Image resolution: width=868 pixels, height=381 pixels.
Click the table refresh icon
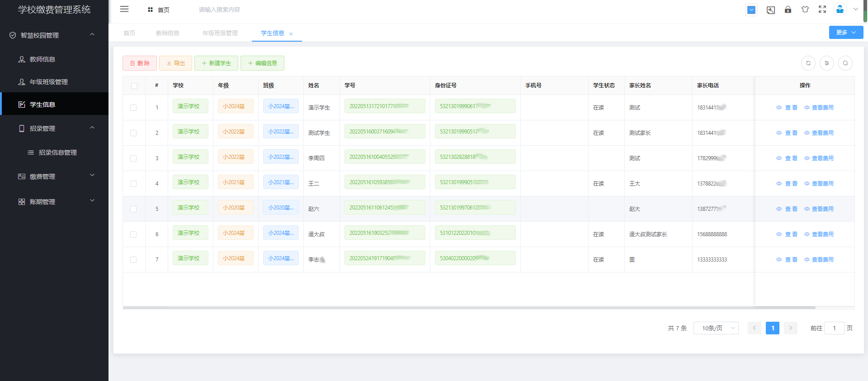808,63
